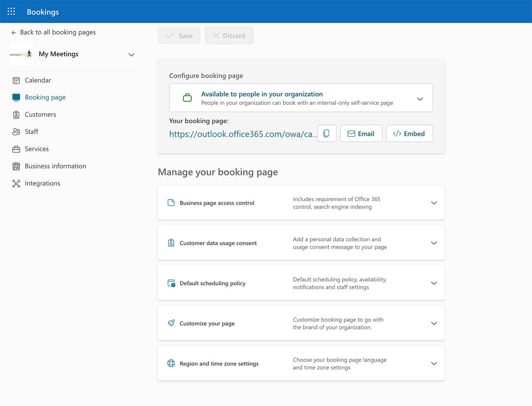532x406 pixels.
Task: Click the Email button
Action: (x=361, y=133)
